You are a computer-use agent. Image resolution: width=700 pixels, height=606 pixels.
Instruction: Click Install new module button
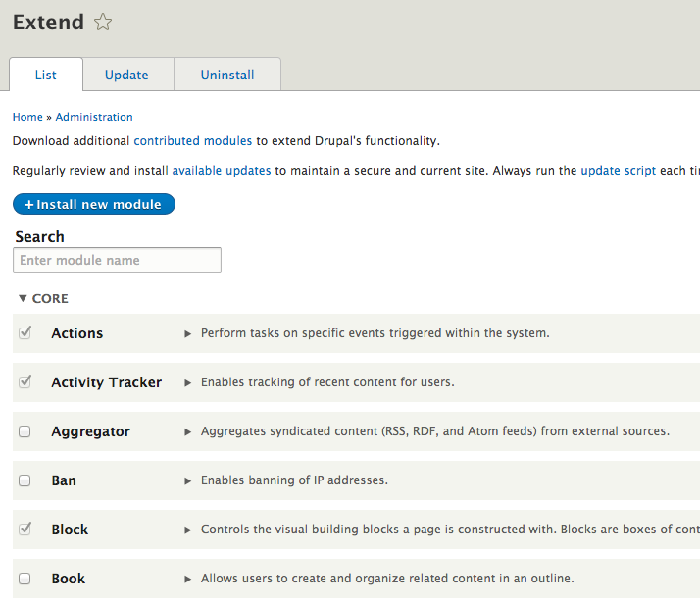pyautogui.click(x=94, y=204)
